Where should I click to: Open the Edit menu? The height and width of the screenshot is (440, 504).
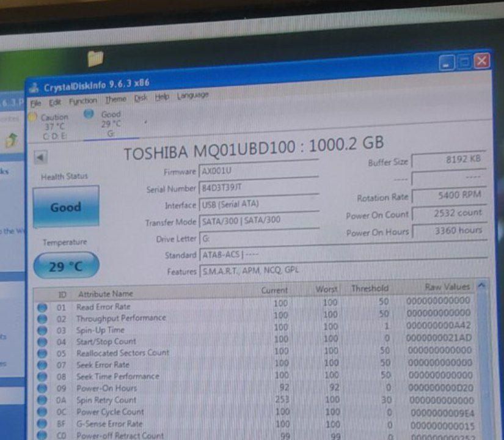[x=55, y=102]
